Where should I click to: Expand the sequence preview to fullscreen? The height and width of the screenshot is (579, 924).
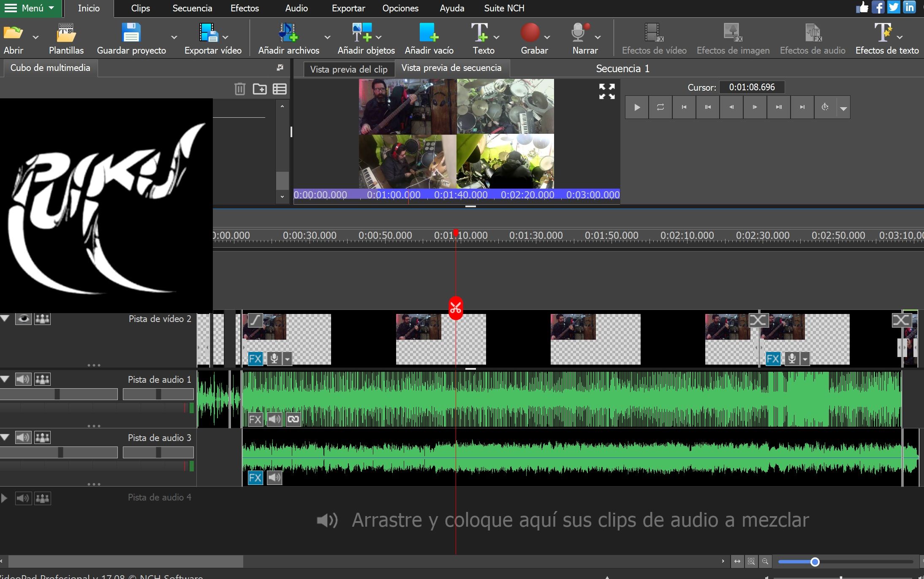pos(607,91)
